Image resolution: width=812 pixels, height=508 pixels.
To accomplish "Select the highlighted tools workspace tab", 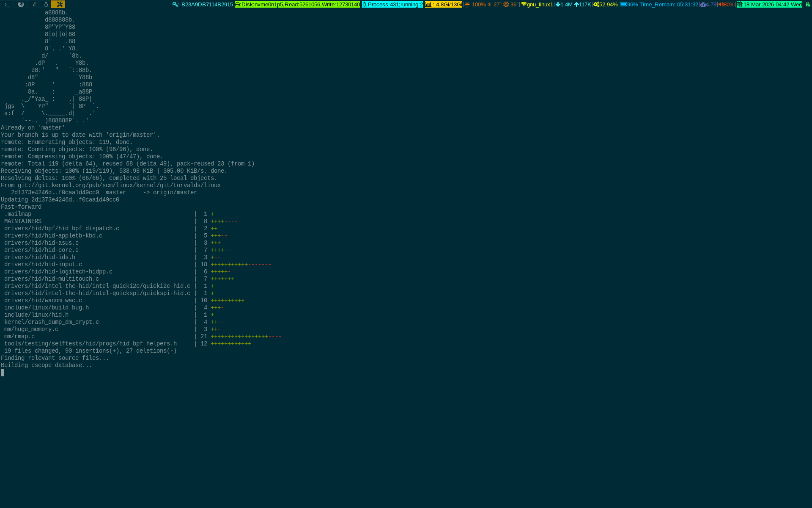I will (58, 4).
